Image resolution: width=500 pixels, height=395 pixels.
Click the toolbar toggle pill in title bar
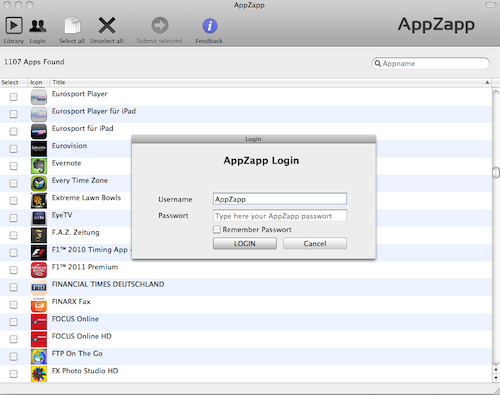coord(490,5)
